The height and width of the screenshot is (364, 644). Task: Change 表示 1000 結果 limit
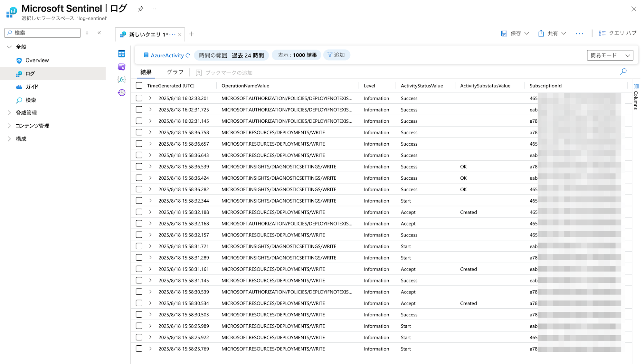tap(297, 55)
